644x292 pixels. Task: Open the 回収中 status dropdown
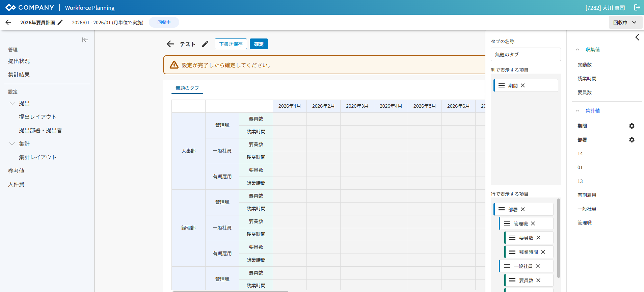point(625,22)
